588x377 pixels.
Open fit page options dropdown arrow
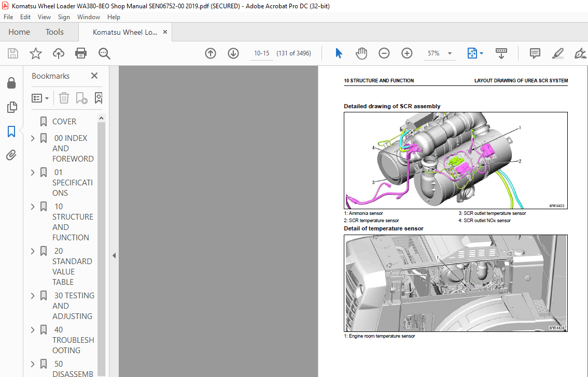(x=482, y=53)
